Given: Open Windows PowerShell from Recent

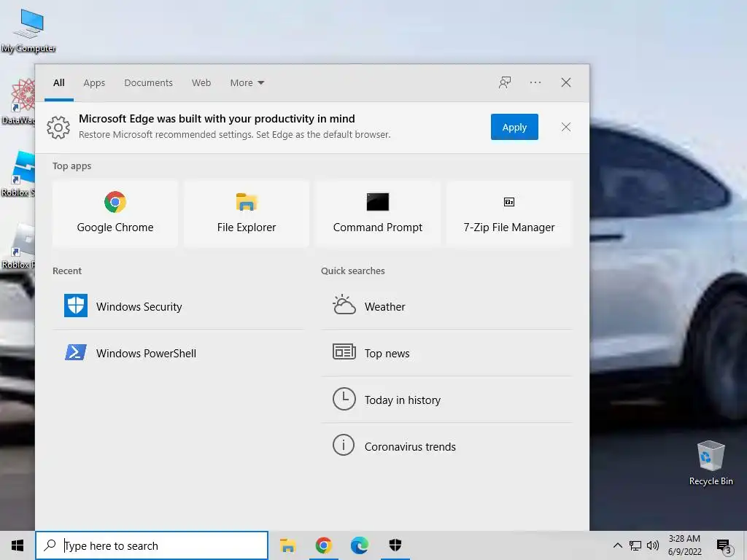Looking at the screenshot, I should pos(178,353).
